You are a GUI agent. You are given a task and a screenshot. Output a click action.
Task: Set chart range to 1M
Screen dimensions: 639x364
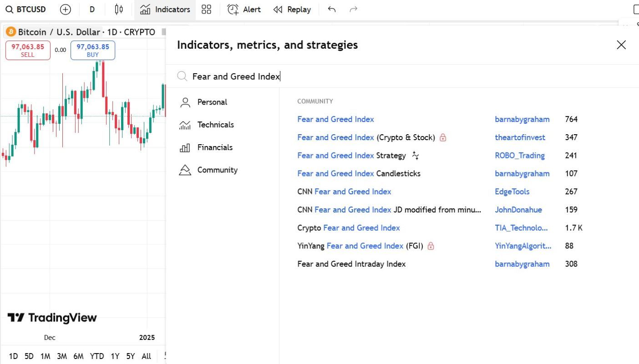(x=45, y=356)
